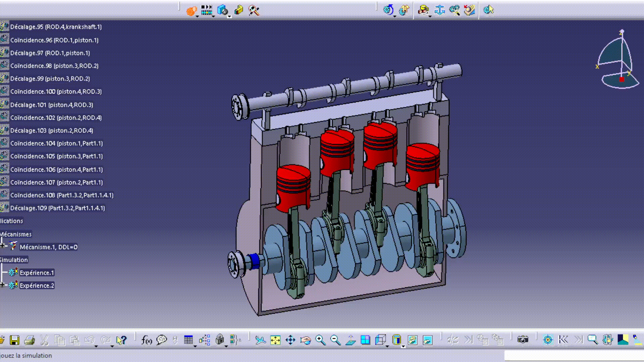Viewport: 644px width, 362px height.
Task: Open the view mode cube dropdown arrow
Action: (x=387, y=346)
